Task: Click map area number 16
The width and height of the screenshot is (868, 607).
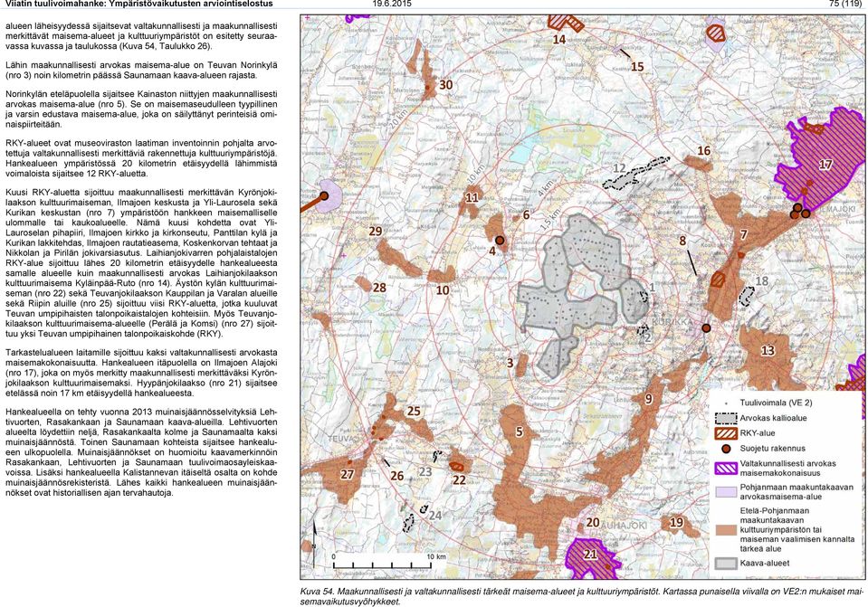Action: [x=703, y=150]
